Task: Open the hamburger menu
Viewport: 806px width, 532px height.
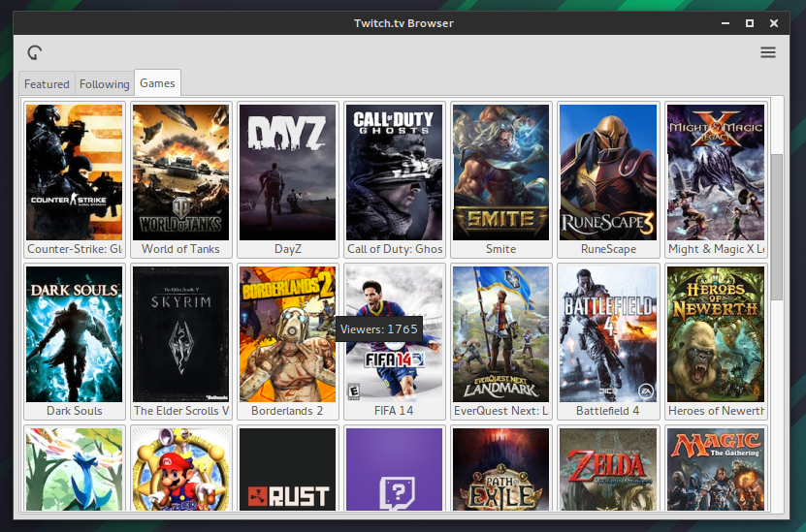Action: point(768,52)
